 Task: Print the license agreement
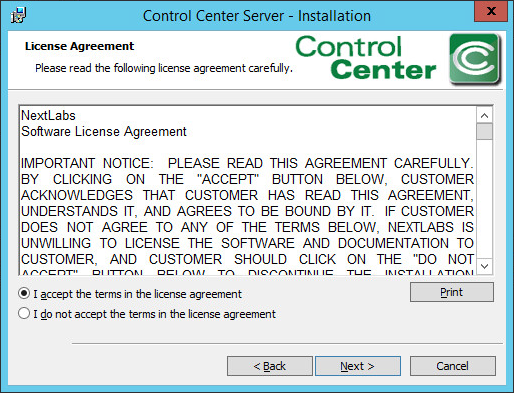[x=452, y=292]
